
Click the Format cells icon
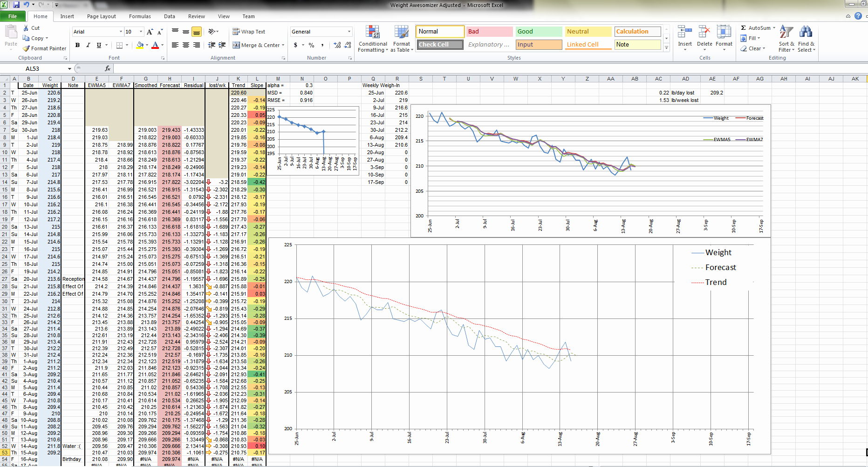pyautogui.click(x=724, y=33)
